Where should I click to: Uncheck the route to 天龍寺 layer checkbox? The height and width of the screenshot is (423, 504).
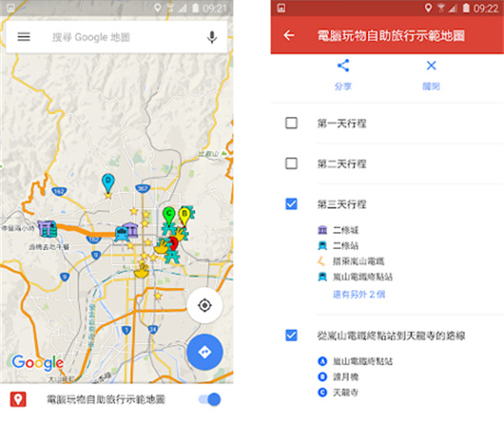click(x=291, y=336)
